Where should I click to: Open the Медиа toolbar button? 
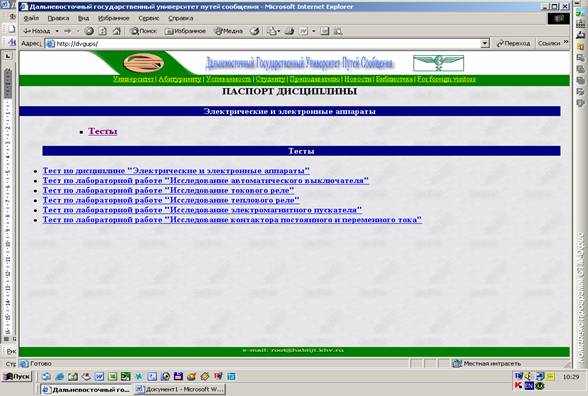pos(229,31)
